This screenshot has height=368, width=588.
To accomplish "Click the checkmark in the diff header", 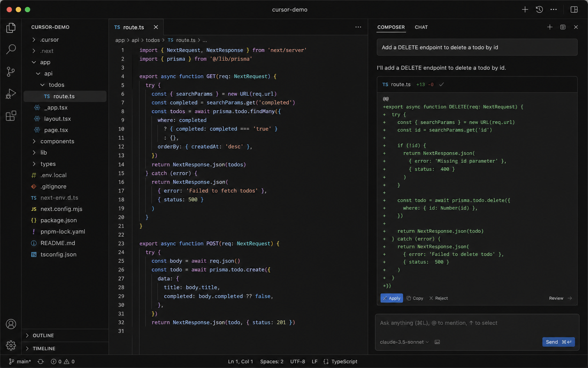I will click(441, 85).
